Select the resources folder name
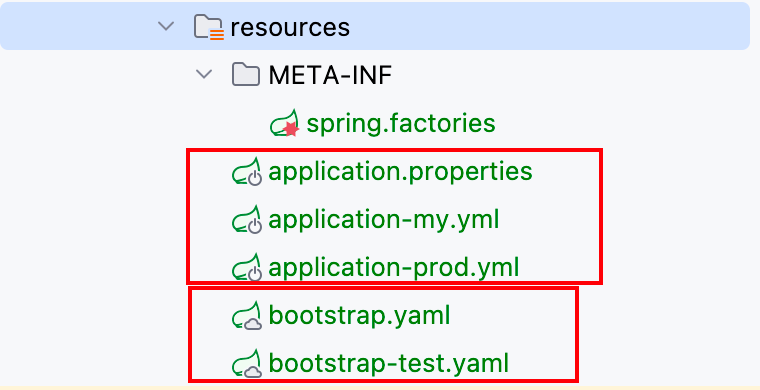Screen dimensions: 760x390 pyautogui.click(x=290, y=28)
